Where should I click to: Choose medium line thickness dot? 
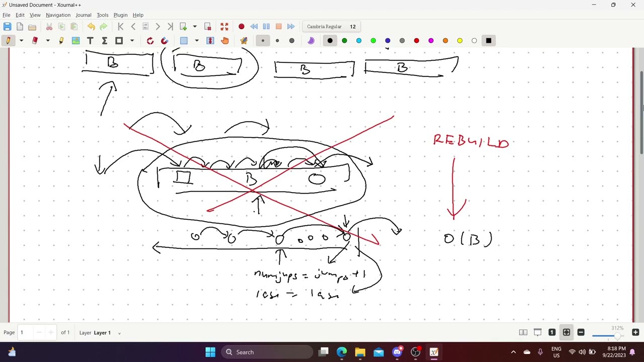click(x=277, y=41)
